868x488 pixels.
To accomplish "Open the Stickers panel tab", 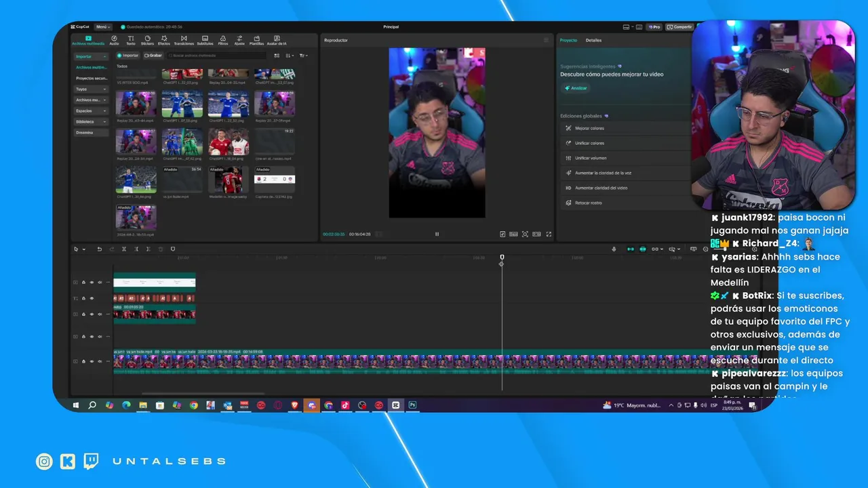I will pyautogui.click(x=147, y=40).
